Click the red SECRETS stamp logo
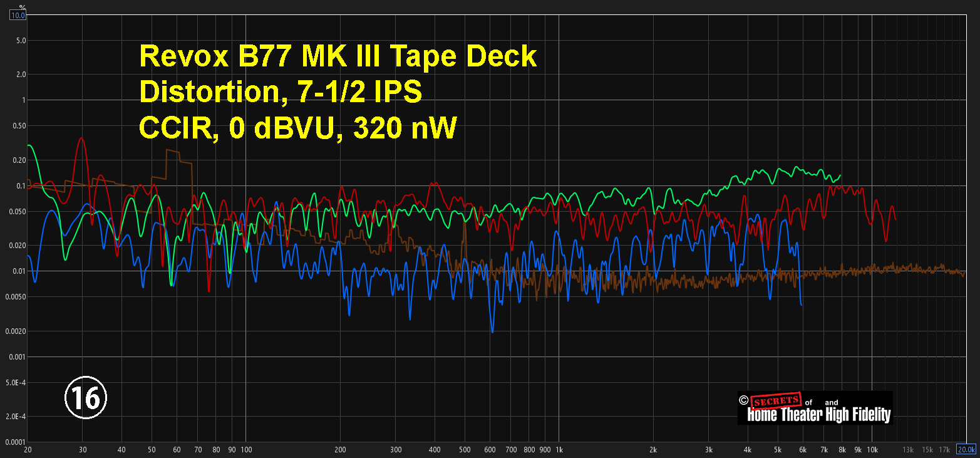980x458 pixels. pos(776,400)
